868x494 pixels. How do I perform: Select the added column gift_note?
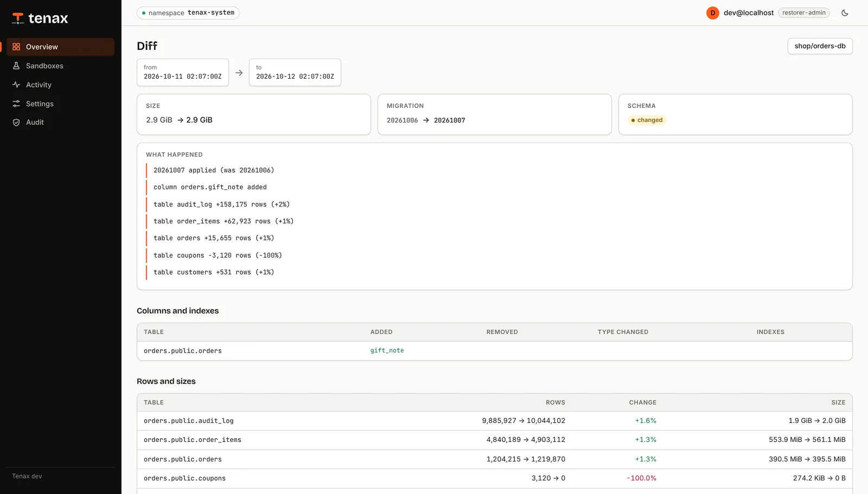pyautogui.click(x=387, y=351)
